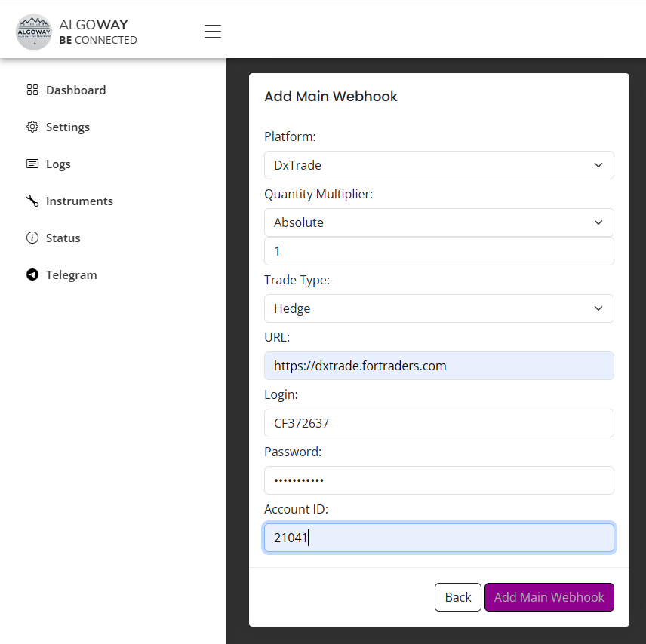Screen dimensions: 646x644
Task: Open the Status page
Action: (x=63, y=238)
